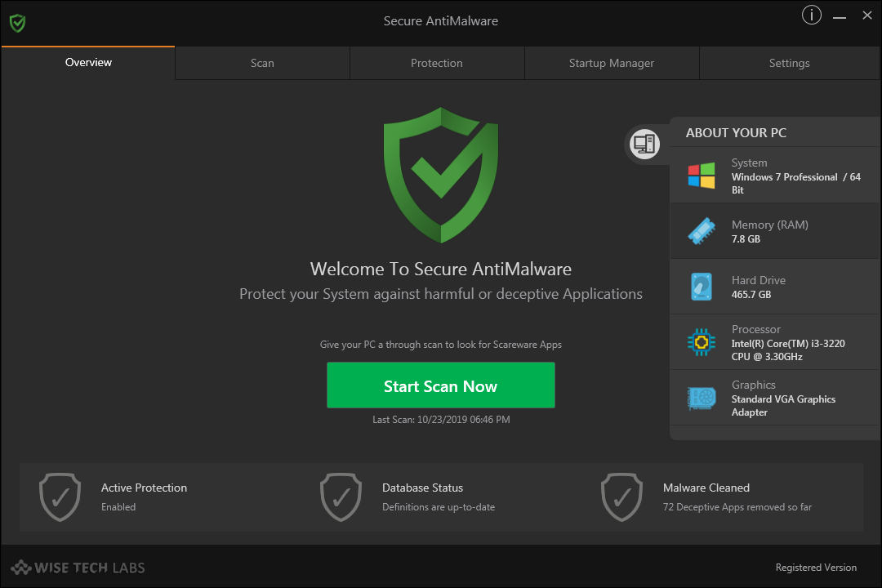Click Definitions are up-to-date text
The image size is (882, 588).
click(439, 507)
